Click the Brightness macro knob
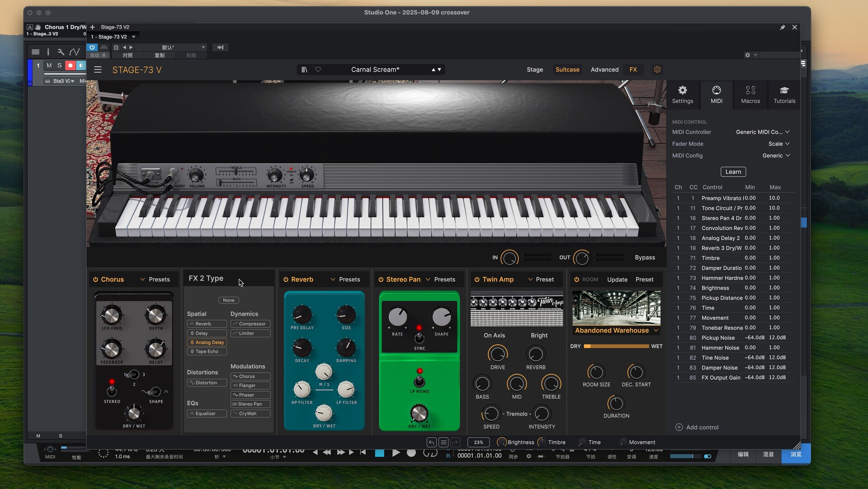 pyautogui.click(x=501, y=442)
